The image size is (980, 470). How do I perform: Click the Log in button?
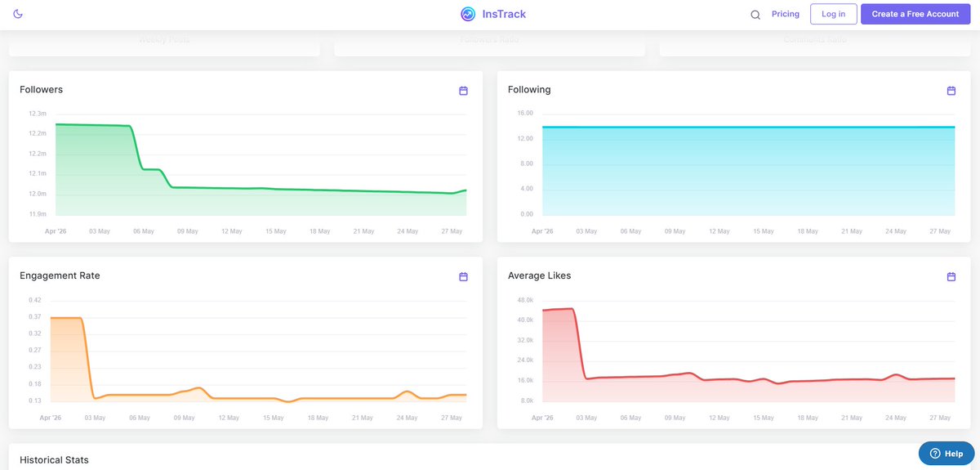click(834, 14)
